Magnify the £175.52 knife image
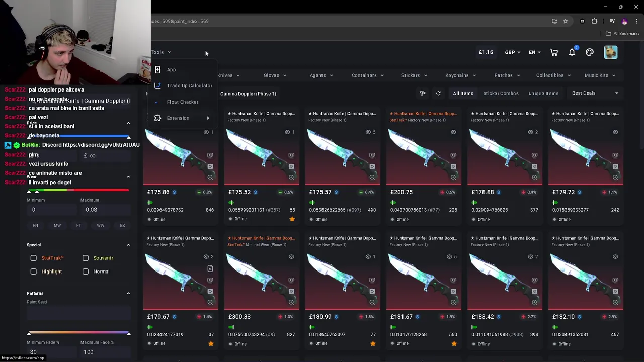This screenshot has width=644, height=362. click(x=291, y=177)
